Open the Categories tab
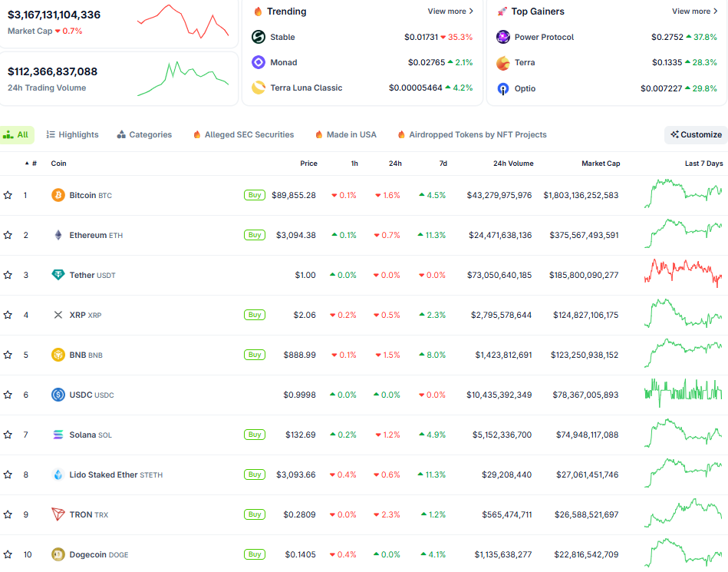Image resolution: width=728 pixels, height=572 pixels. (x=144, y=134)
